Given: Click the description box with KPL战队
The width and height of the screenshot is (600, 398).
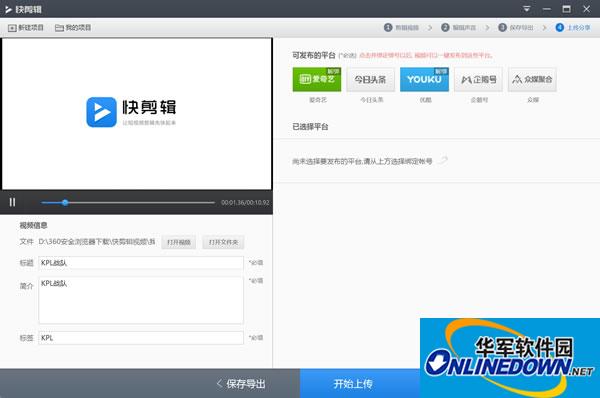Looking at the screenshot, I should coord(141,300).
